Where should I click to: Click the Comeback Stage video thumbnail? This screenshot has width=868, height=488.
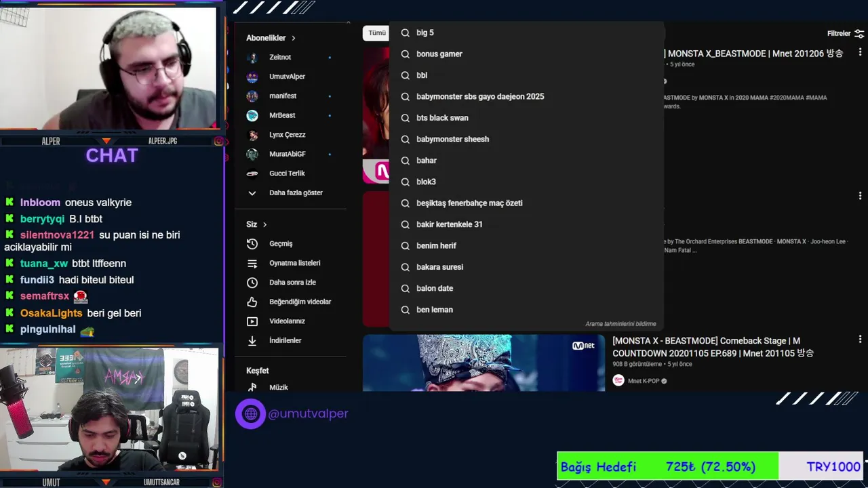[x=484, y=363]
